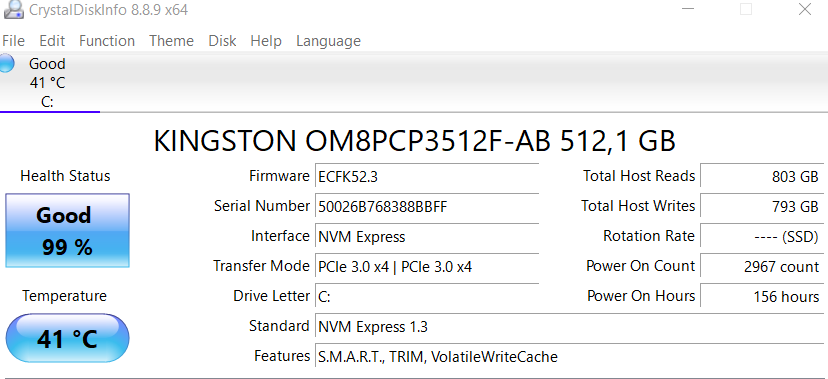Screen dimensions: 828x379
Task: Click the Interface field NVM Express
Action: 427,236
